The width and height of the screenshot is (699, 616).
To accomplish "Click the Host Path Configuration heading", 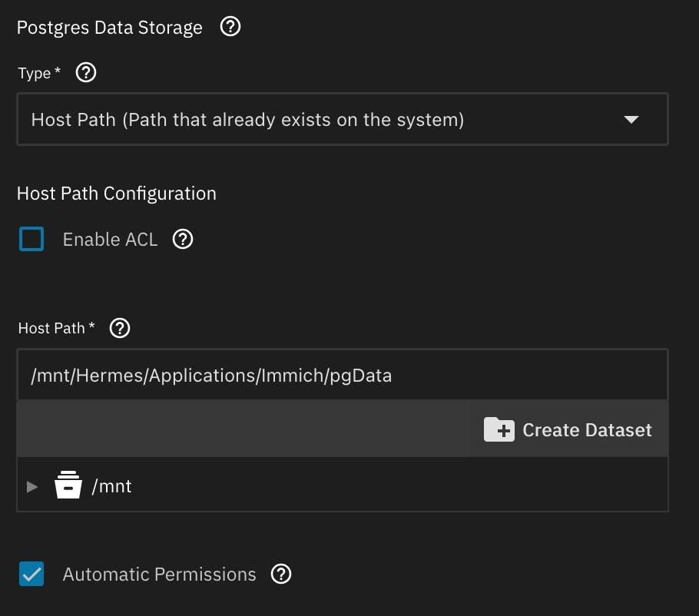I will pyautogui.click(x=117, y=194).
